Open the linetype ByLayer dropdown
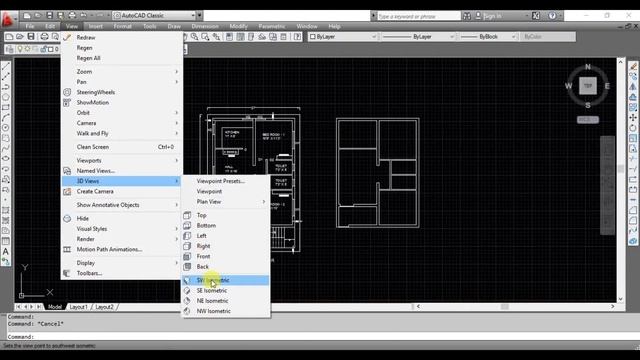640x360 pixels. point(418,37)
